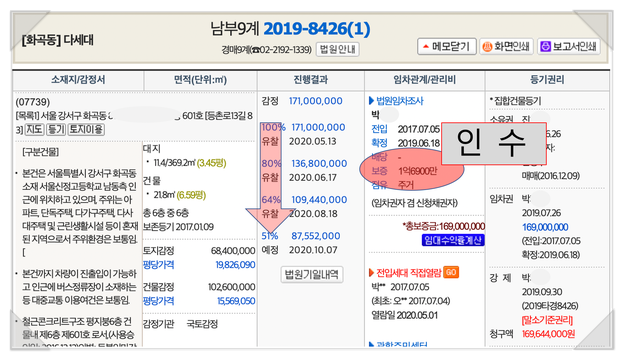
Task: Select the 소재지/감정서 column header
Action: (x=78, y=80)
